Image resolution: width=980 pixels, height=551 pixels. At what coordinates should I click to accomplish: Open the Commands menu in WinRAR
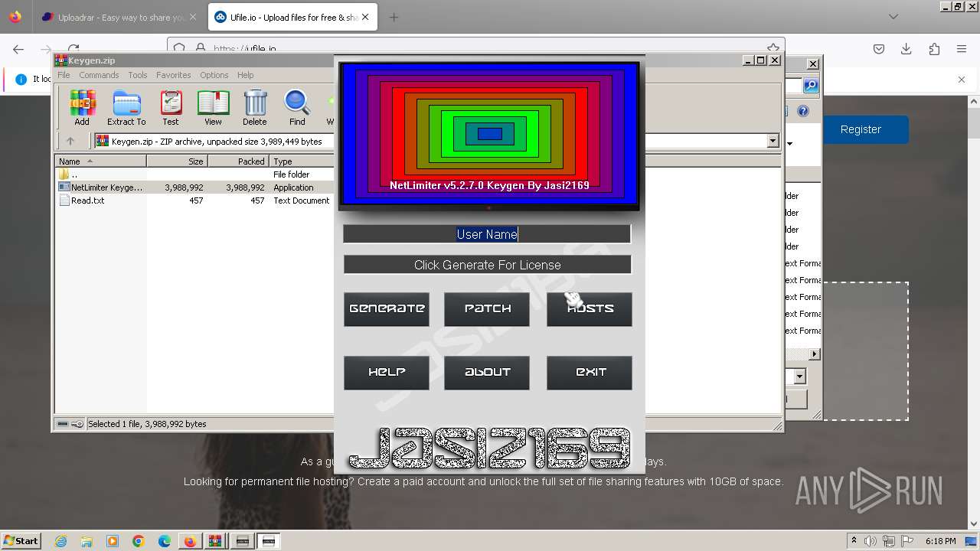(99, 75)
